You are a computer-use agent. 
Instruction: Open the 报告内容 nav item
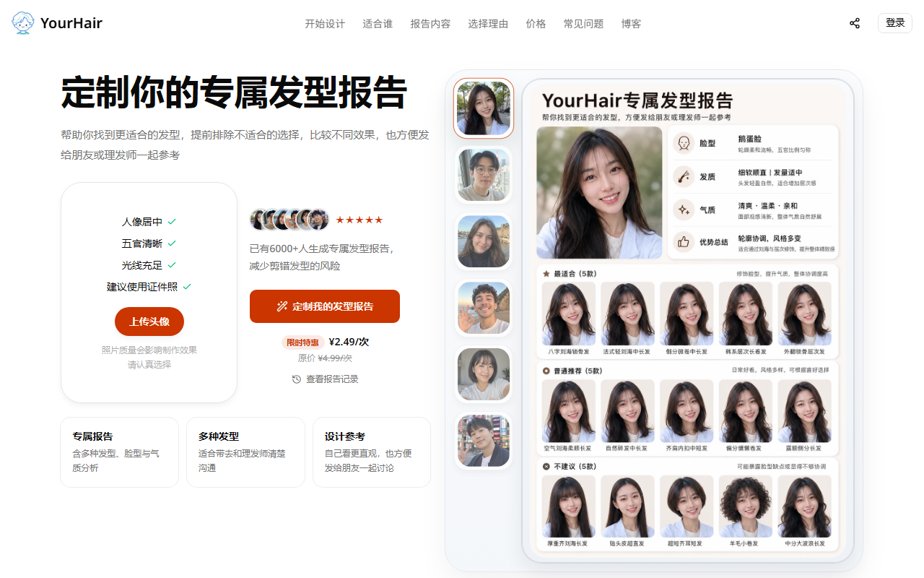(x=430, y=23)
